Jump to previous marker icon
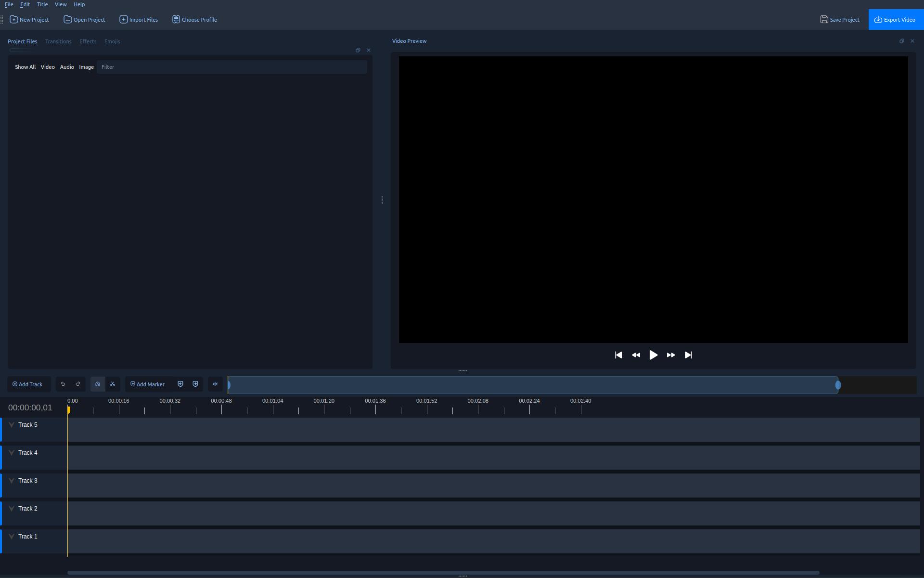 point(180,384)
